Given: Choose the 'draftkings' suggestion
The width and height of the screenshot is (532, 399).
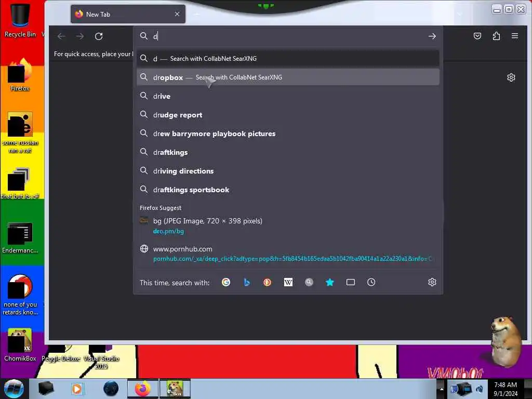Looking at the screenshot, I should [x=288, y=152].
